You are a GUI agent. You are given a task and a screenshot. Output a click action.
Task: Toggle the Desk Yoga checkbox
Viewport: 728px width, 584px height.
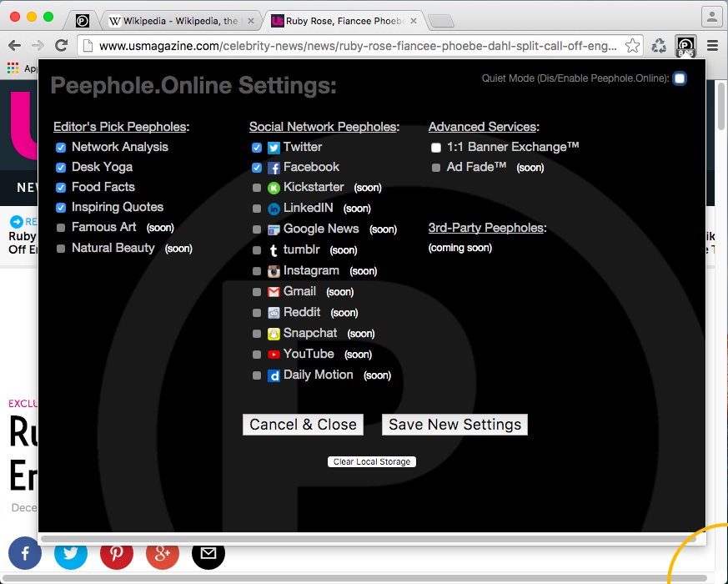[61, 168]
